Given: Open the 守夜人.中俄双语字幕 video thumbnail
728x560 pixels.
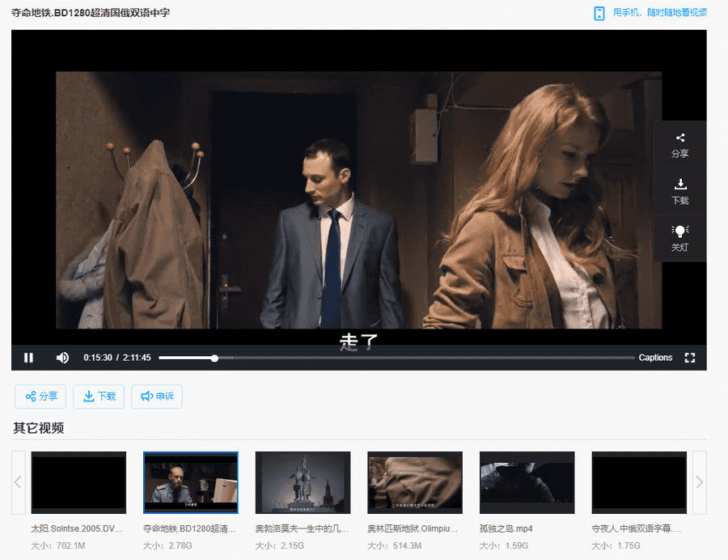Looking at the screenshot, I should 639,482.
